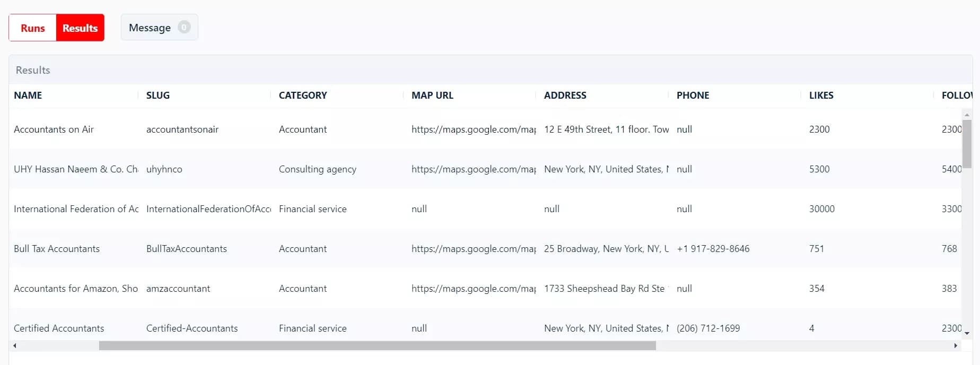Click phone number +1 917-829-8646
The image size is (980, 365).
(x=713, y=248)
